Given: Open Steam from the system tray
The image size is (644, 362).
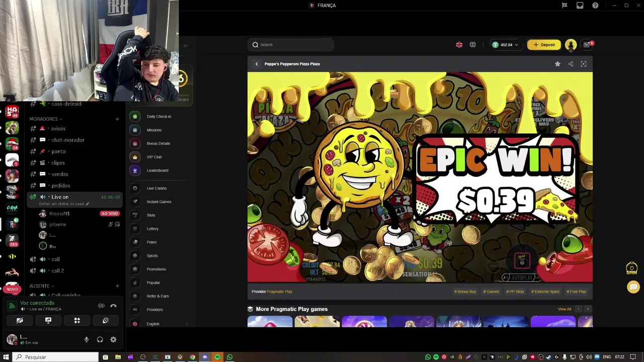Looking at the screenshot, I should 549,357.
